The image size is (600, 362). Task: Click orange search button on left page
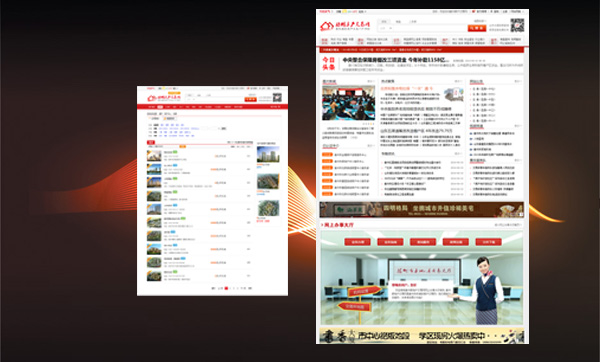pos(251,99)
